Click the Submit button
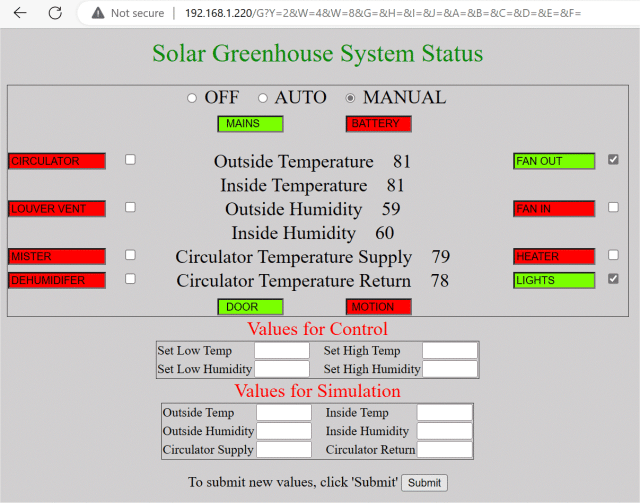Image resolution: width=640 pixels, height=503 pixels. (x=424, y=482)
